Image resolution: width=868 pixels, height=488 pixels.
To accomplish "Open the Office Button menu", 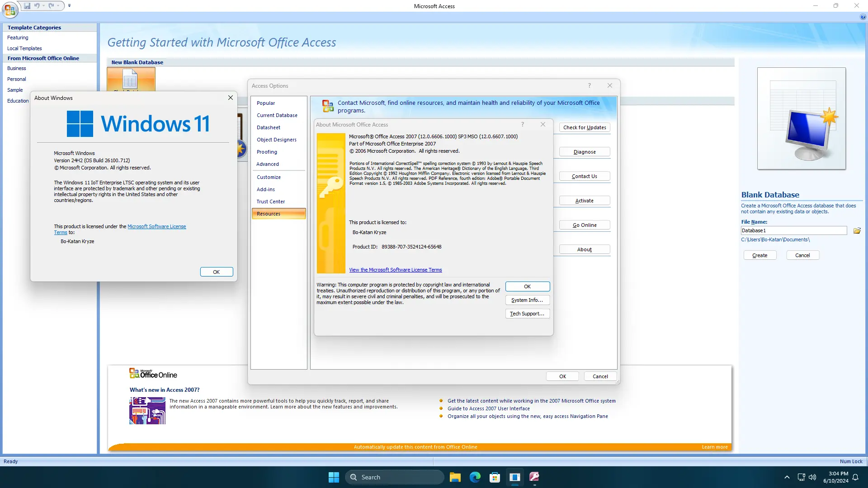I will tap(10, 9).
